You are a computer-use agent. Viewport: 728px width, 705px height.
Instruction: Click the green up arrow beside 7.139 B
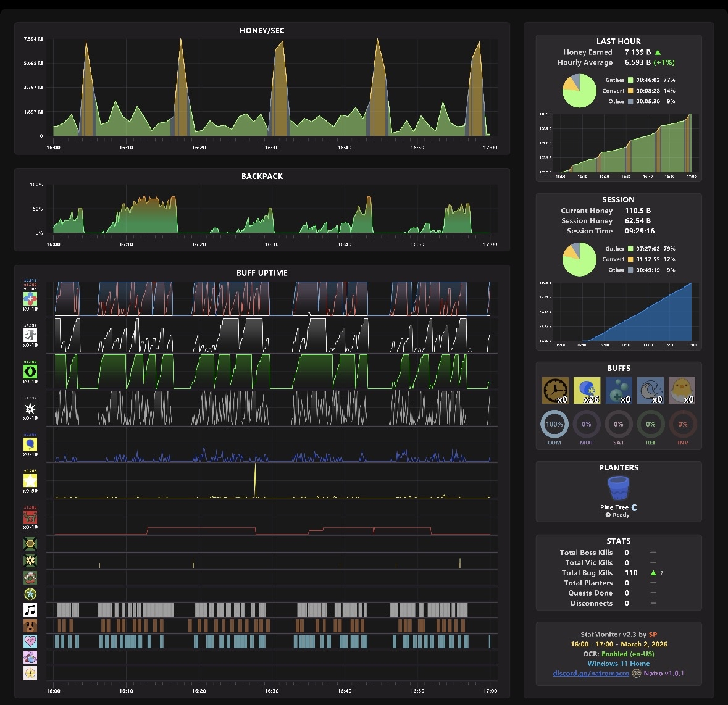pos(658,52)
